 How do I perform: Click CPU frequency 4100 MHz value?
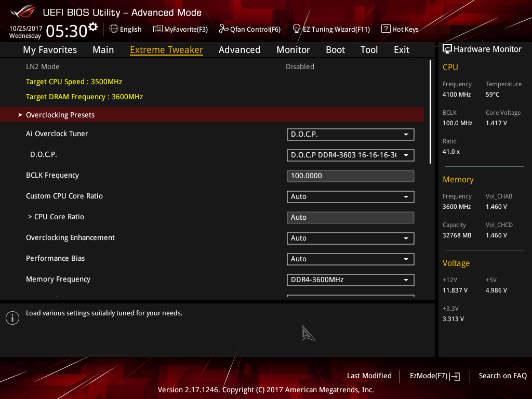457,95
